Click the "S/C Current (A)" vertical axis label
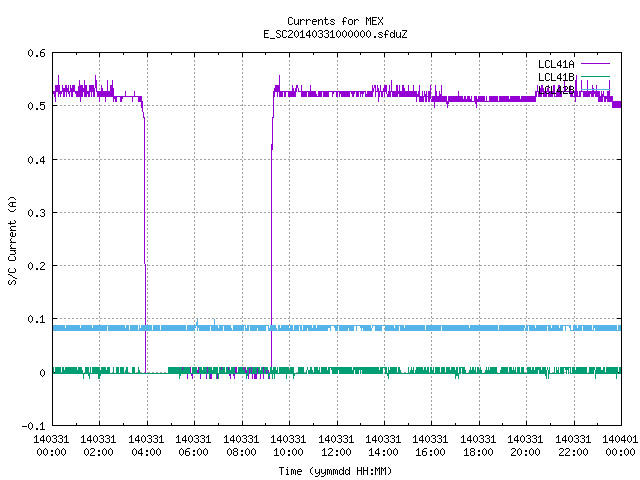 click(x=13, y=240)
